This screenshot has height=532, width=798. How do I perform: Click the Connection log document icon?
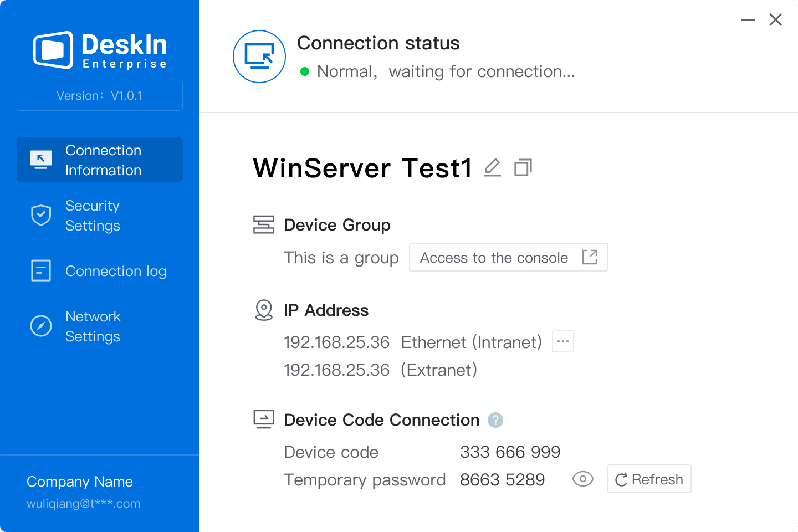41,270
